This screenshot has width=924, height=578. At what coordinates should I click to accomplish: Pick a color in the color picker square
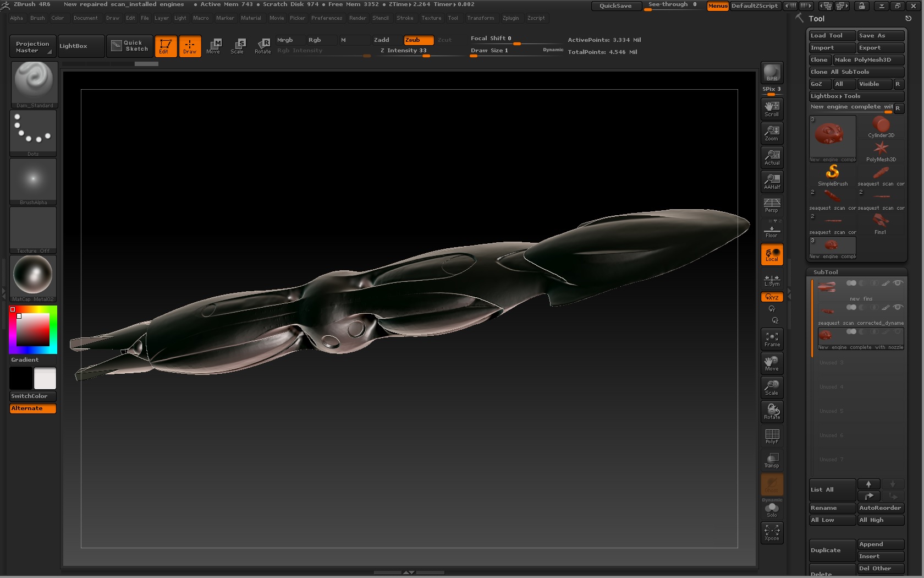[x=33, y=330]
